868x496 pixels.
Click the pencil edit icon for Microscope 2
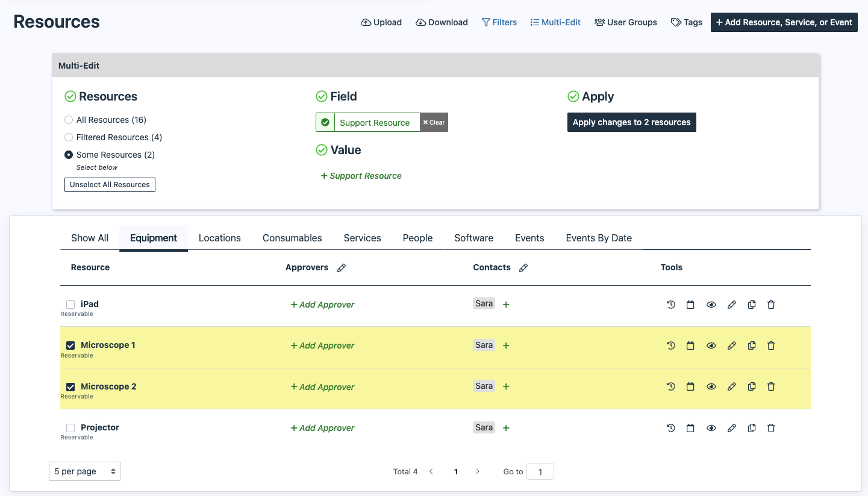click(732, 386)
